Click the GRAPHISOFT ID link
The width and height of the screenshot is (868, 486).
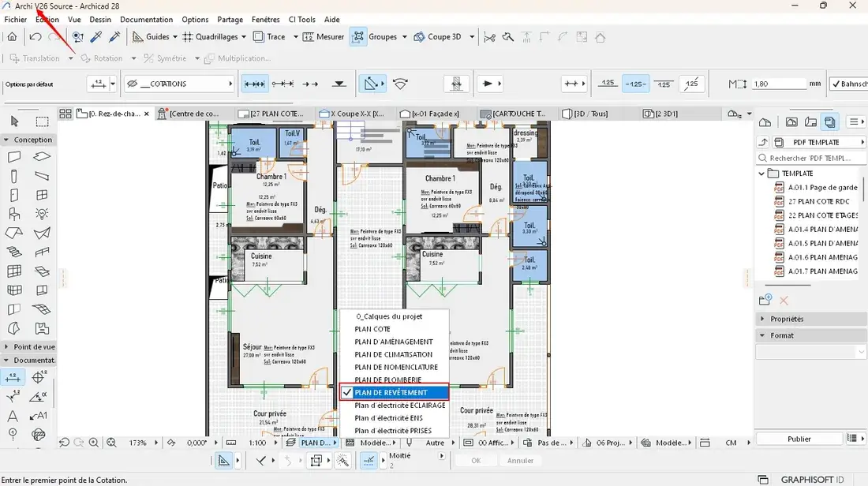(812, 480)
